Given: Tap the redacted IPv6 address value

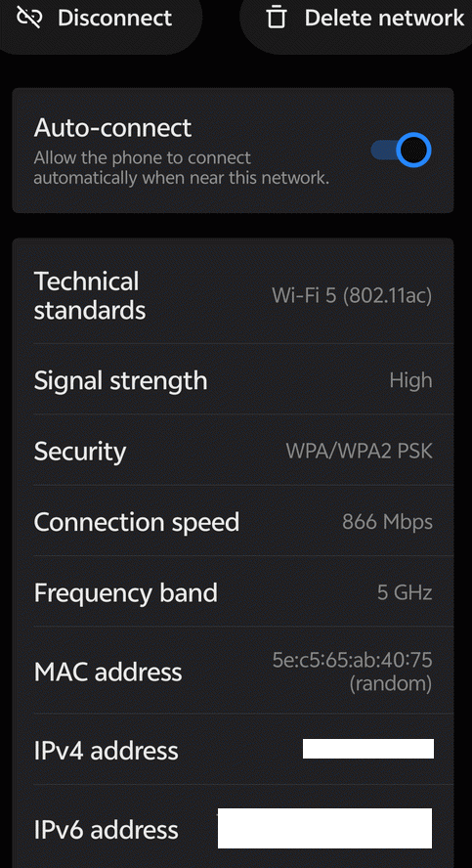Looking at the screenshot, I should pos(324,828).
